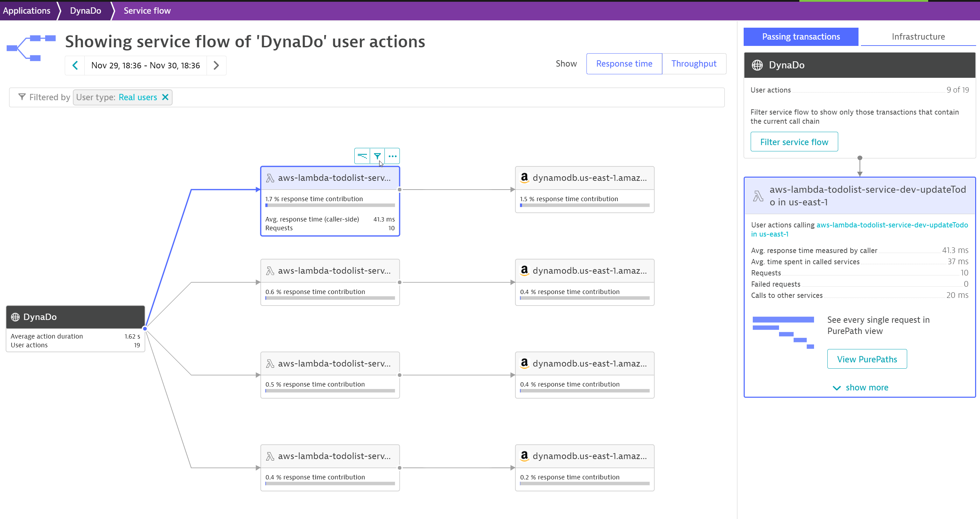Click the lambda icon in the selected updateTodo node
The image size is (980, 519).
270,178
